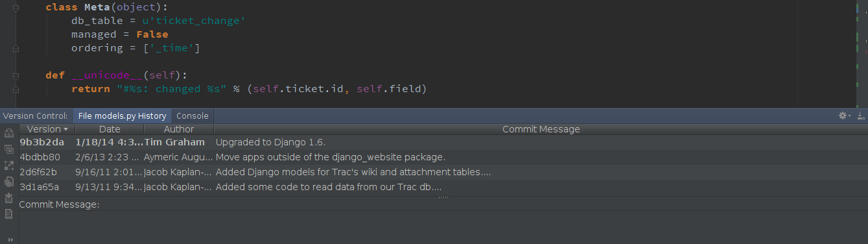This screenshot has width=868, height=244.
Task: Click author Aymeric Augu... cell
Action: pos(178,157)
